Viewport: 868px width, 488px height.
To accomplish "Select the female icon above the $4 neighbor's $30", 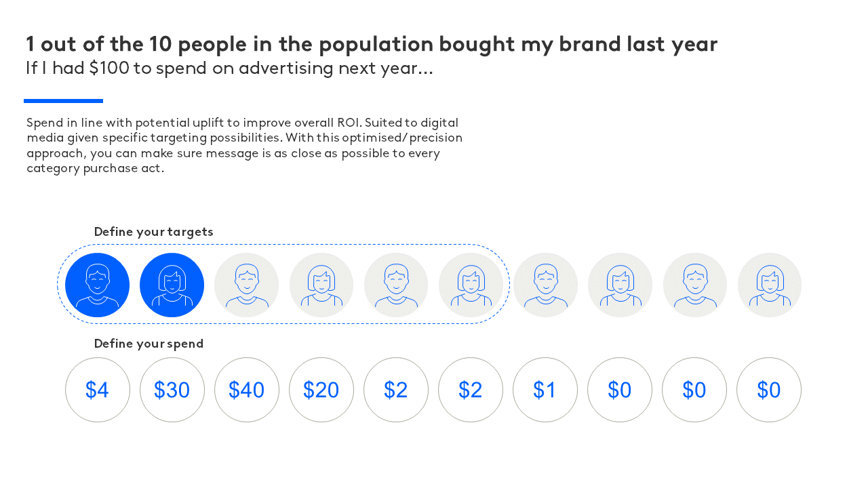I will tap(172, 285).
